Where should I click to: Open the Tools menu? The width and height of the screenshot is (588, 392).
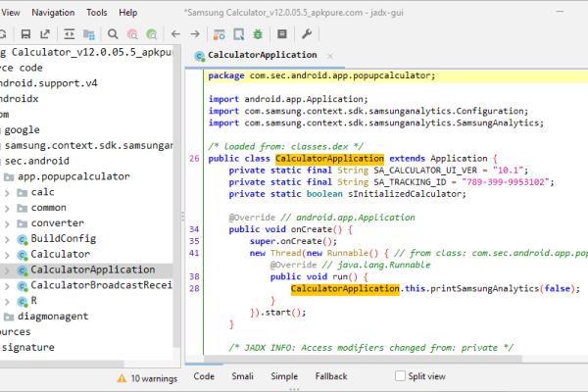pos(96,13)
